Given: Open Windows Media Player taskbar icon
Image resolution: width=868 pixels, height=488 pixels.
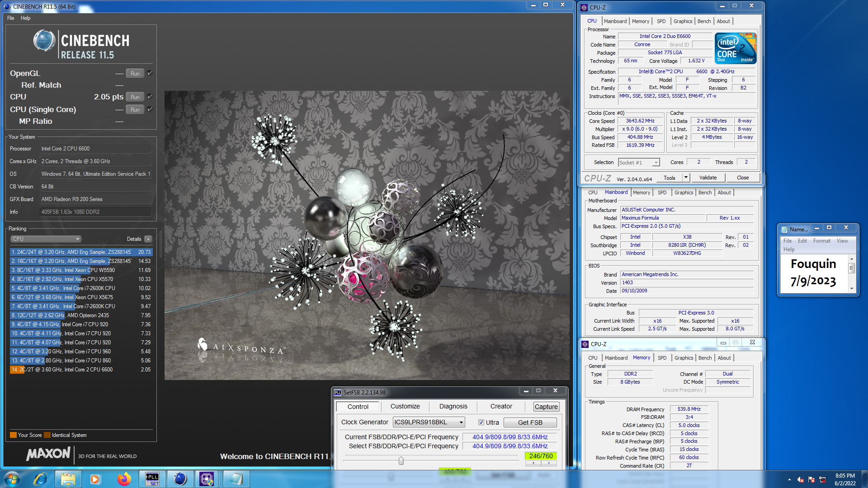Looking at the screenshot, I should coord(95,479).
